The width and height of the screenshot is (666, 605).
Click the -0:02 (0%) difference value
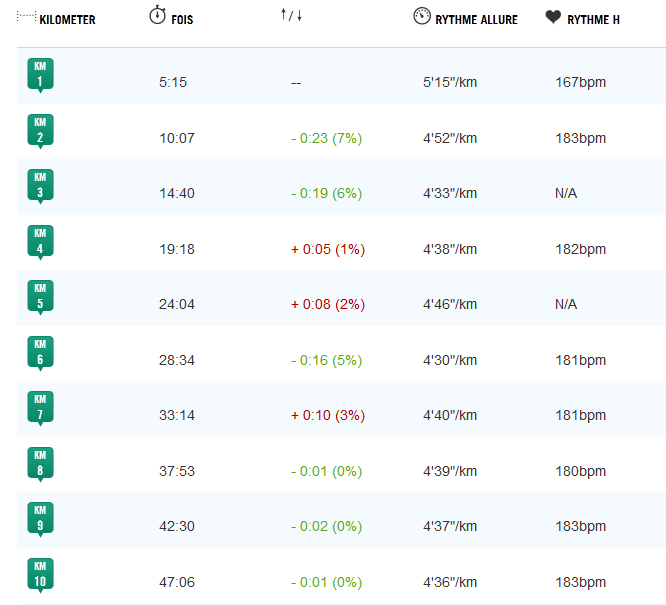[326, 527]
